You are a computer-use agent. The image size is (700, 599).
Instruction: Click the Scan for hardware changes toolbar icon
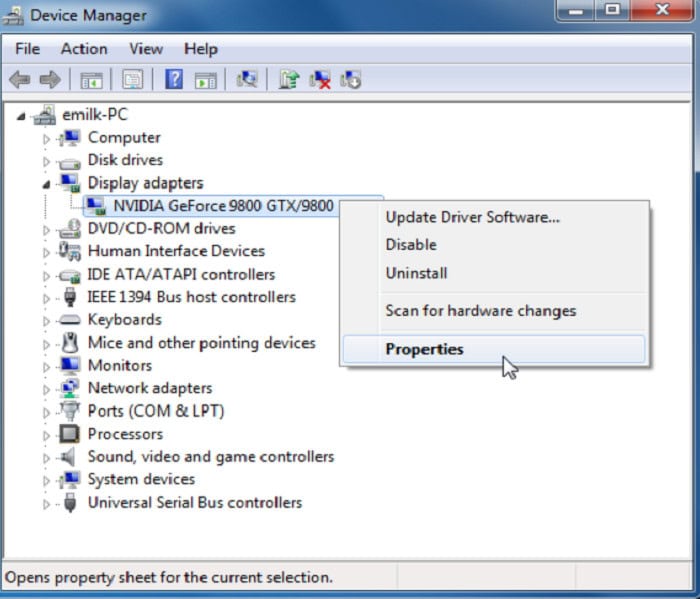[247, 79]
